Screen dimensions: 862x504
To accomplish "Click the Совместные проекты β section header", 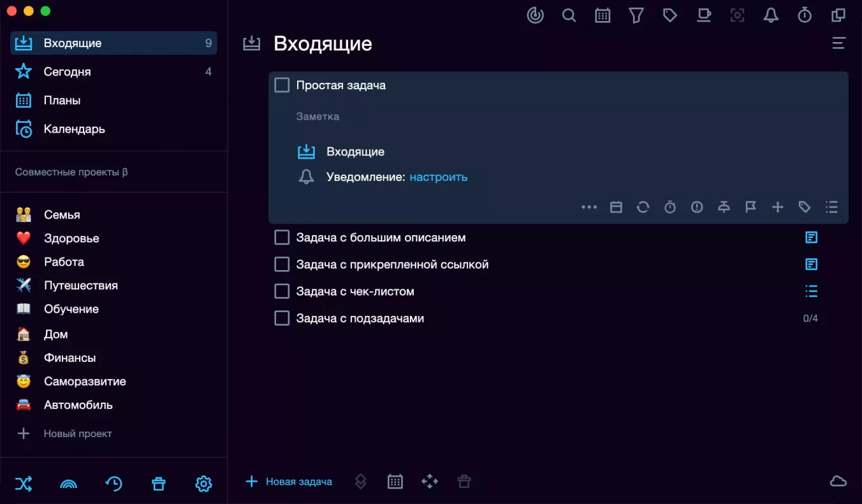I will tap(71, 172).
